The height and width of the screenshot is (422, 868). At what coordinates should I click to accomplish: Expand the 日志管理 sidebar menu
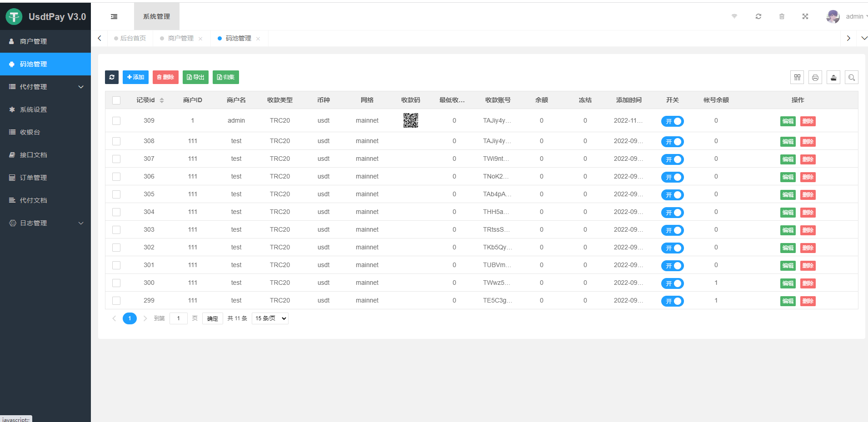click(45, 223)
